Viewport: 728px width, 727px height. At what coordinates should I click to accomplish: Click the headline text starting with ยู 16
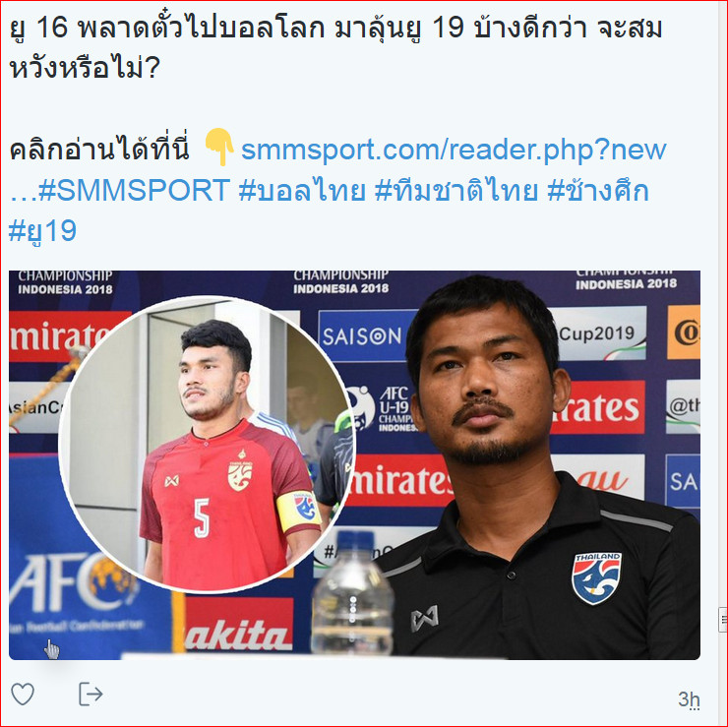pyautogui.click(x=335, y=28)
